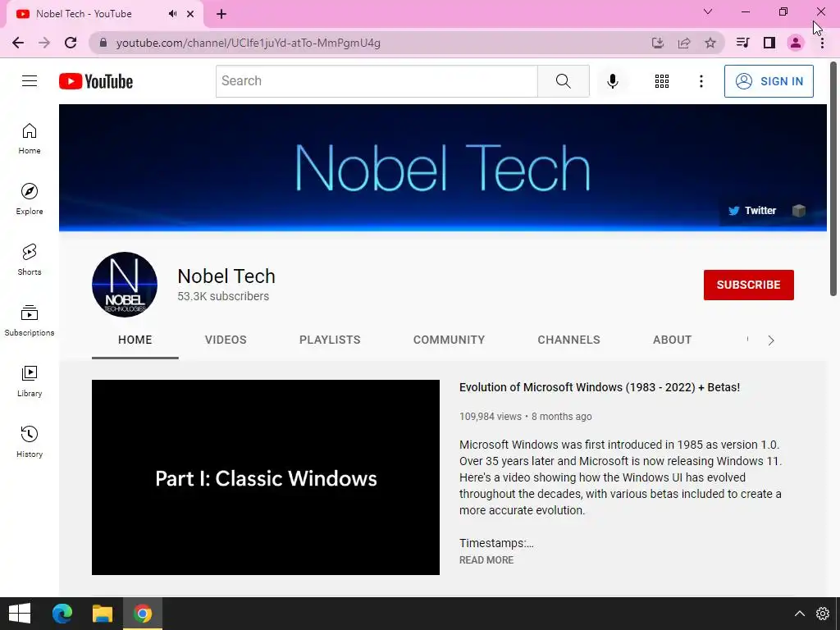Click the Chrome taskbar icon

click(x=143, y=614)
